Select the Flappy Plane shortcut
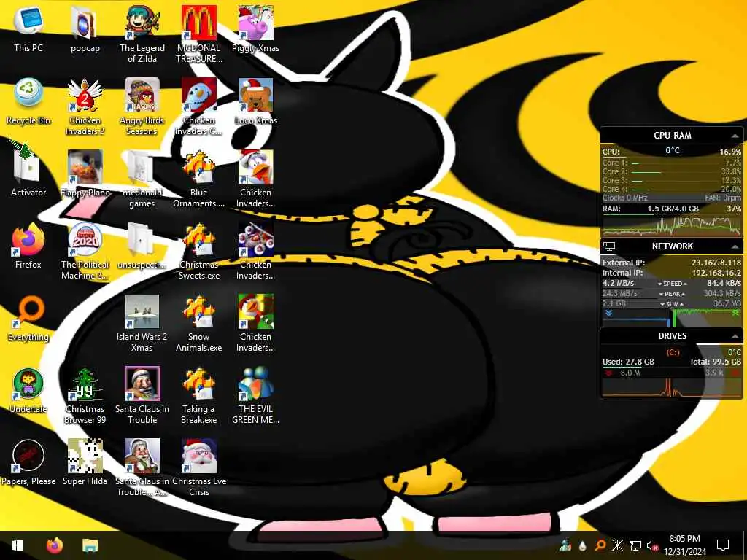 point(85,174)
